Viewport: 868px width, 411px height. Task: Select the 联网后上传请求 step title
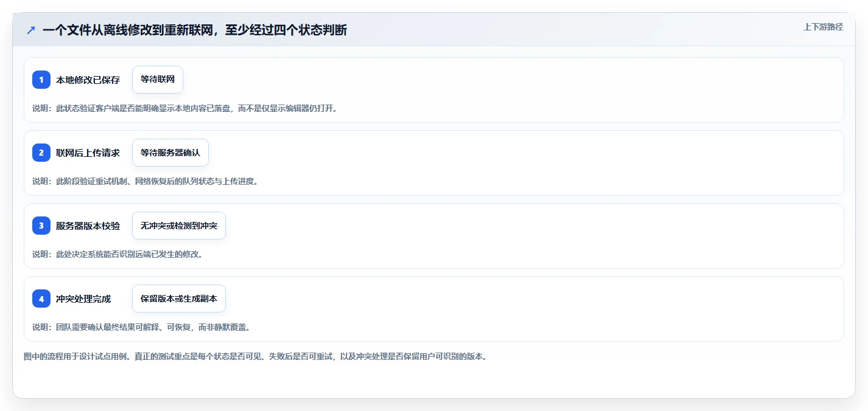[88, 153]
